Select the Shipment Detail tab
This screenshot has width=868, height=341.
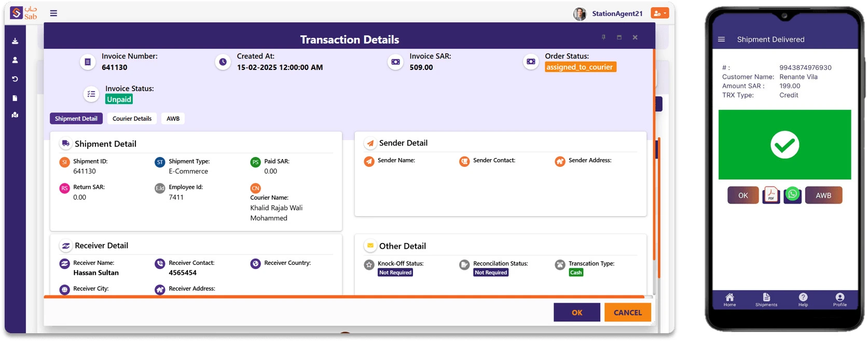click(76, 119)
